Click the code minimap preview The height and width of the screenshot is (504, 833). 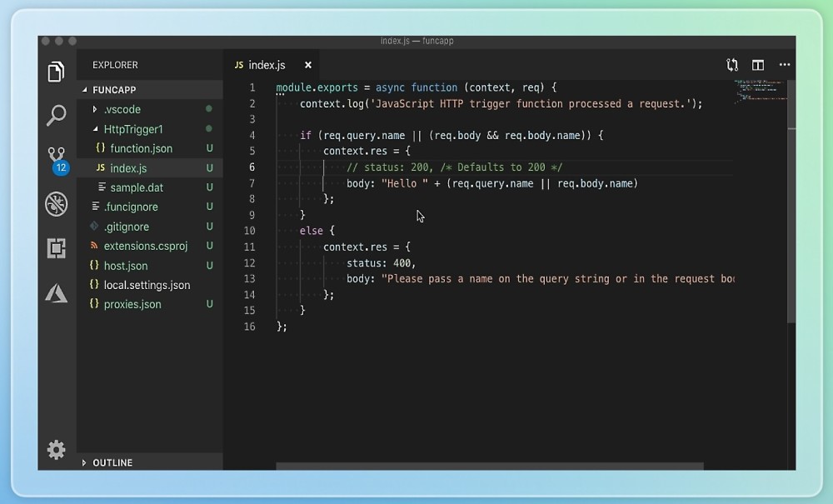point(760,90)
